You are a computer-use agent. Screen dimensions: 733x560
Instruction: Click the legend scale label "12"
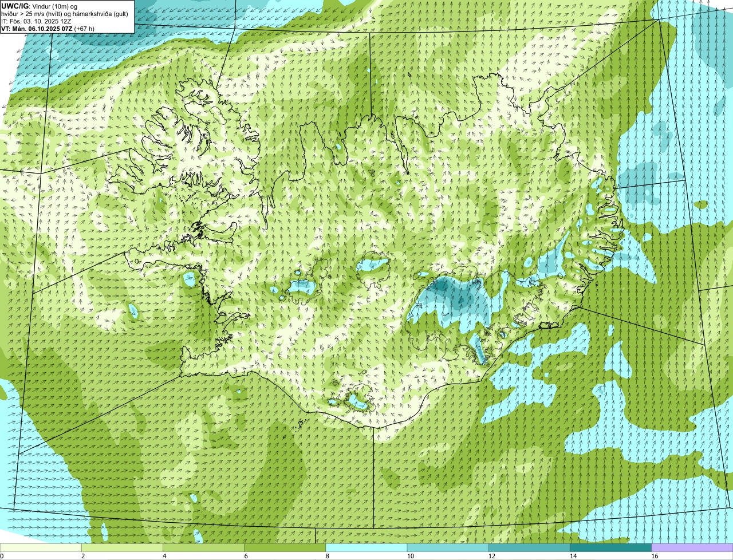[x=492, y=556]
